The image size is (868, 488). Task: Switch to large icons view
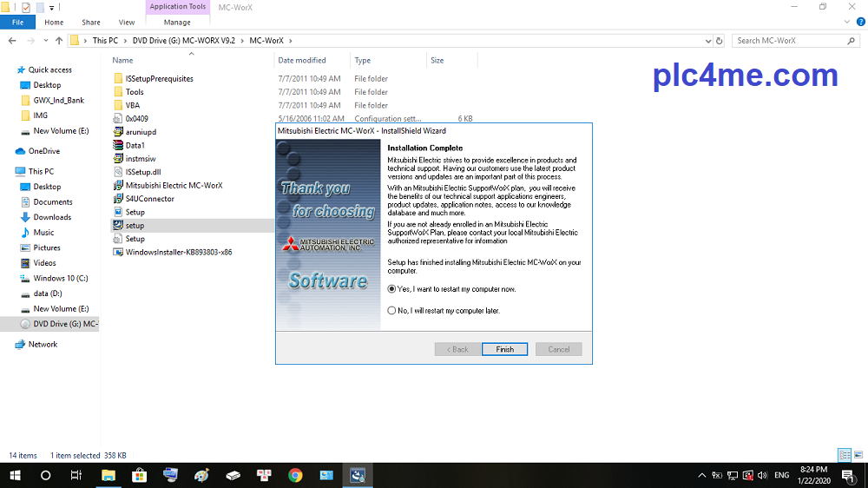click(x=857, y=455)
